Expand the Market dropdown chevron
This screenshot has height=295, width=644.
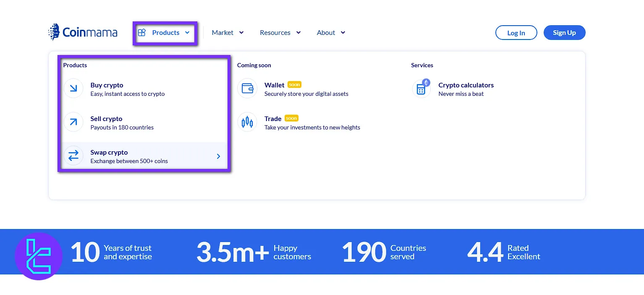tap(241, 32)
